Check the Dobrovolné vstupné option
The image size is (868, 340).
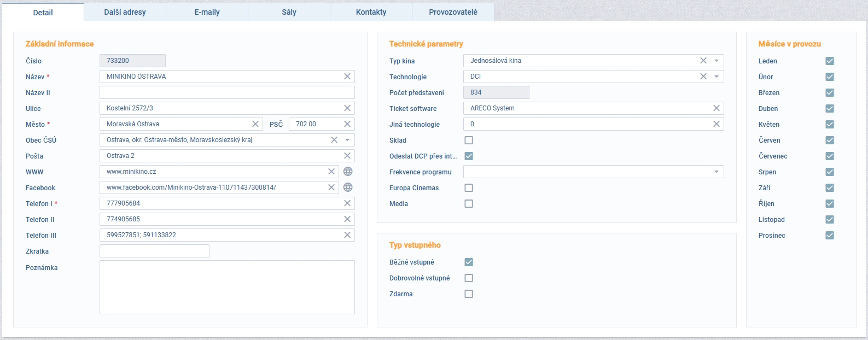(x=469, y=278)
